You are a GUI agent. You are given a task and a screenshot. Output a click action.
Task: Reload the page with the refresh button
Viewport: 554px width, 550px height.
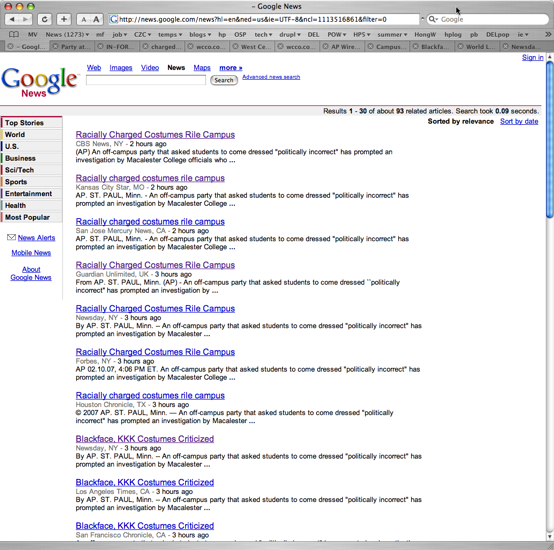pos(45,19)
